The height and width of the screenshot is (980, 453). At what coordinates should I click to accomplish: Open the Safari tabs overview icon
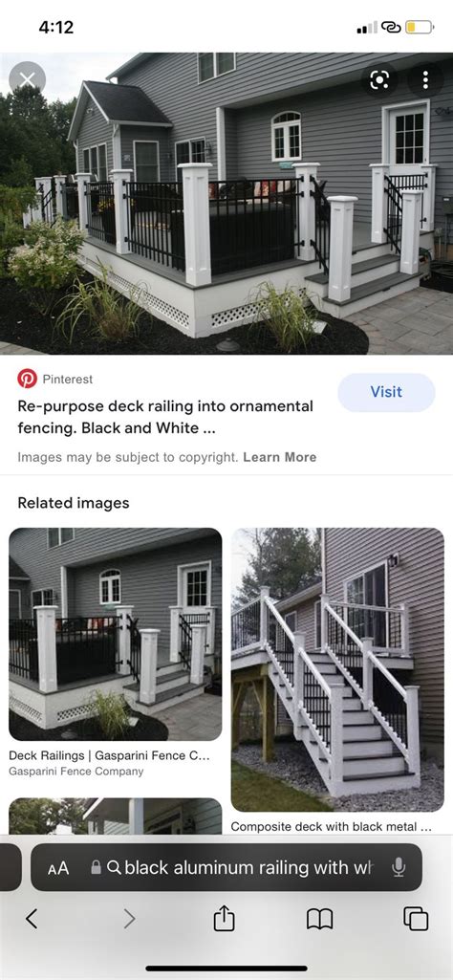(416, 919)
